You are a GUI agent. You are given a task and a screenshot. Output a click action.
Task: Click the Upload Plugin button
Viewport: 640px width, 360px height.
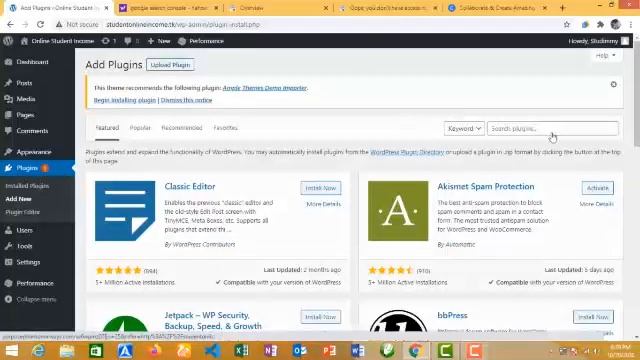[170, 65]
